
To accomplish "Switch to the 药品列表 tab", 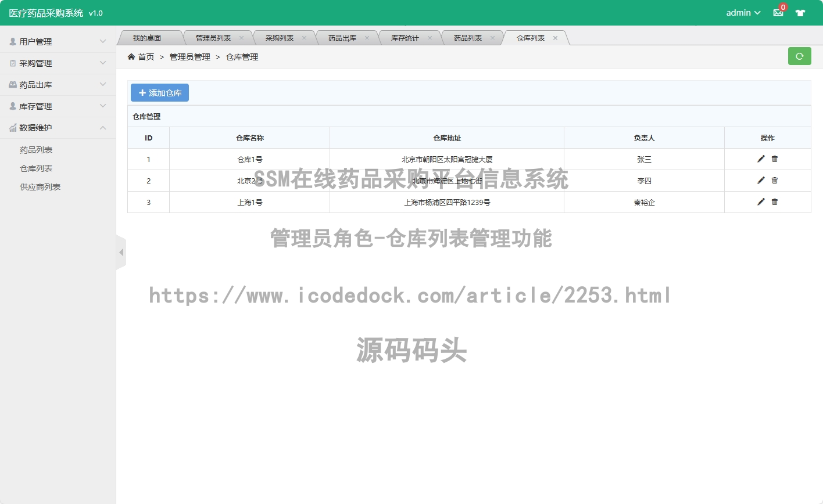I will tap(468, 38).
